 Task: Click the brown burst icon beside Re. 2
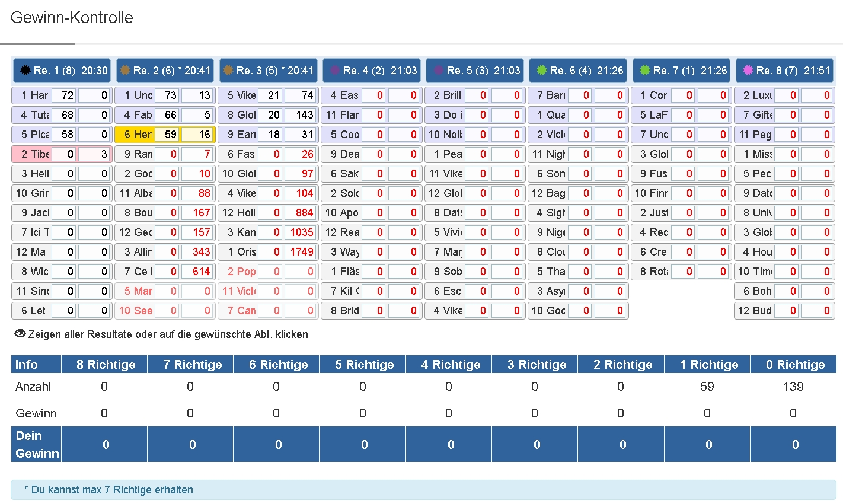[x=124, y=71]
